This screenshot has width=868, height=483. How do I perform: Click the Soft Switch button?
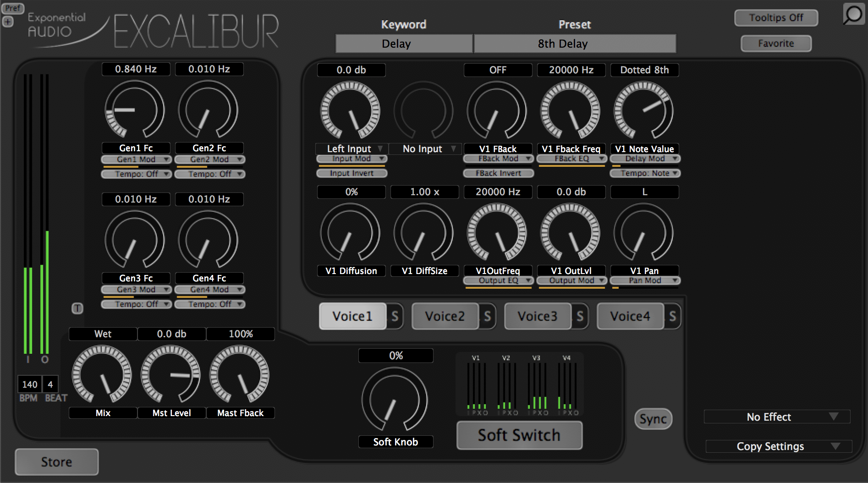pyautogui.click(x=520, y=435)
